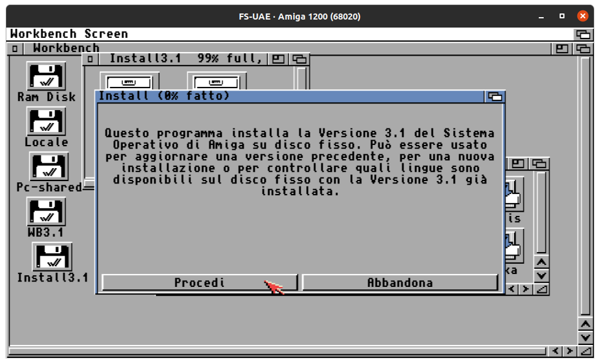Image resolution: width=600 pixels, height=364 pixels.
Task: Click the Workbench window title text
Action: [x=66, y=48]
